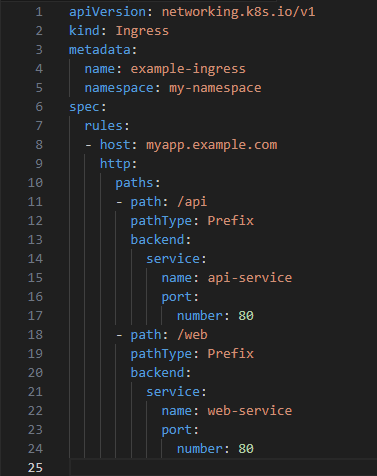Click the http key on line 9

tap(115, 164)
